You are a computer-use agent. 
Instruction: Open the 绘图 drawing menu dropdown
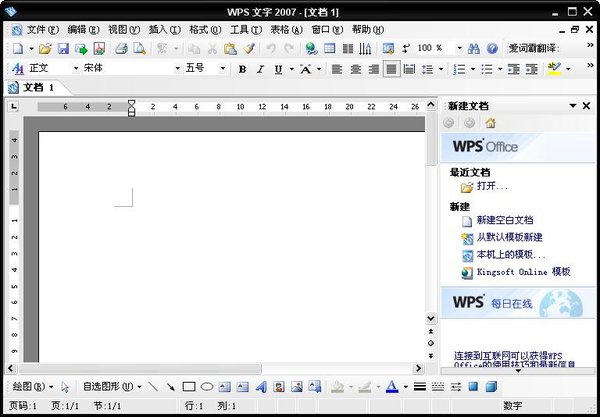tap(33, 387)
